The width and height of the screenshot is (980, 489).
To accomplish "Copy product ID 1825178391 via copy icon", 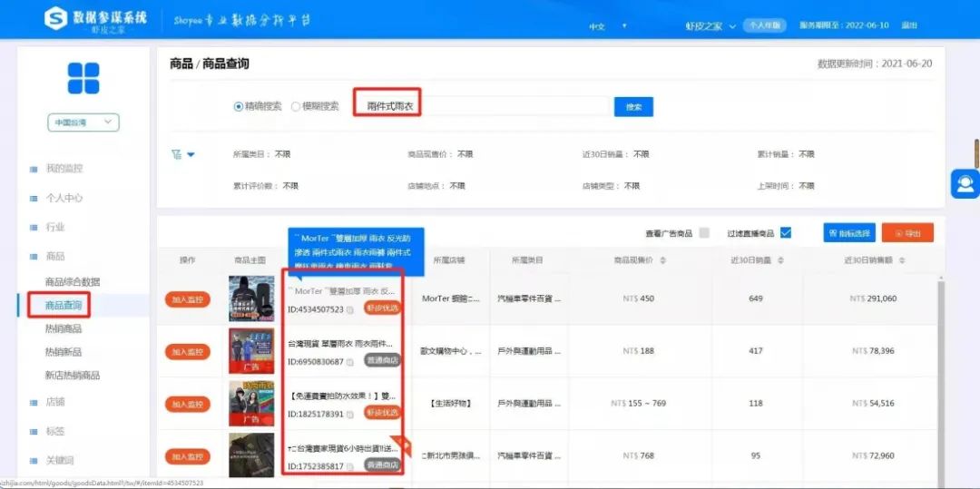I will click(350, 414).
